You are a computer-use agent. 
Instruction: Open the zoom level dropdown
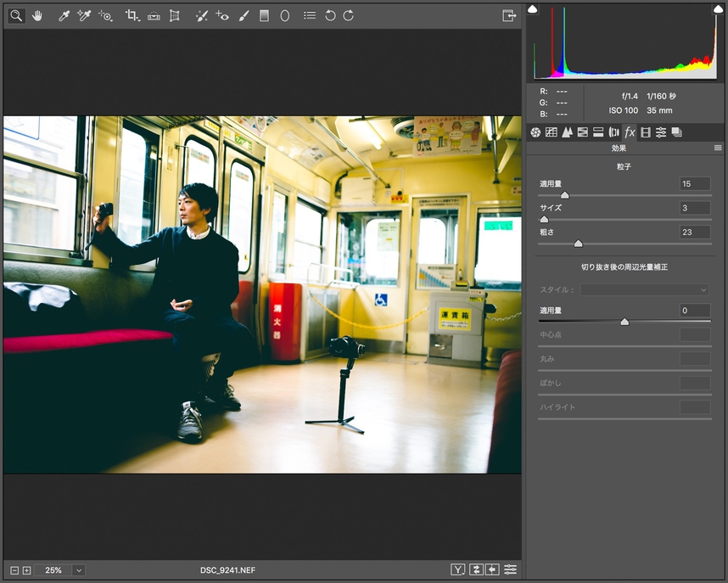tap(79, 570)
